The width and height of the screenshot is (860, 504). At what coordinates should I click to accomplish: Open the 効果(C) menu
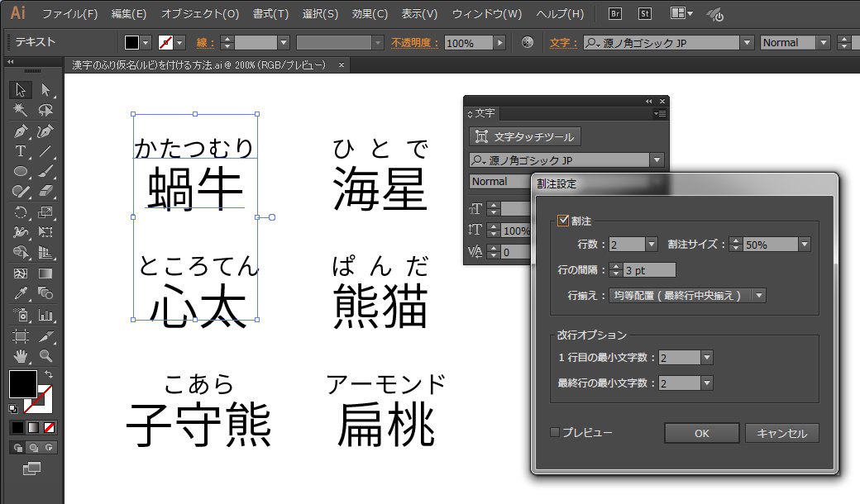click(x=370, y=14)
